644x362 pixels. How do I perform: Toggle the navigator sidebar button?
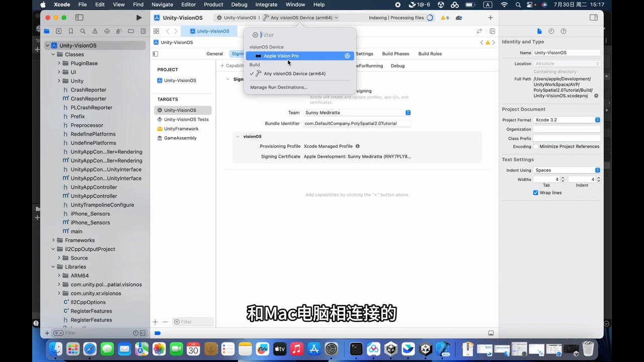tap(79, 18)
